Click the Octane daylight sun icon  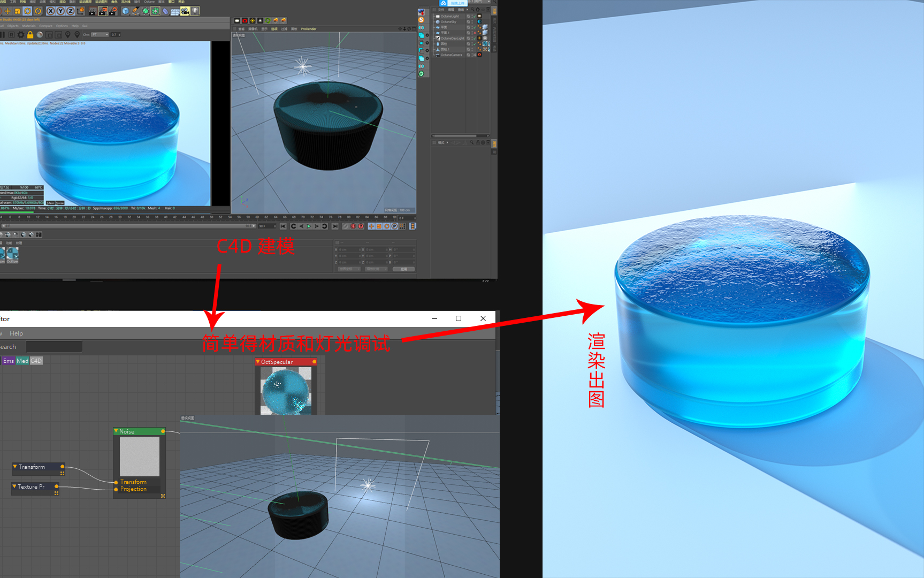(x=253, y=21)
